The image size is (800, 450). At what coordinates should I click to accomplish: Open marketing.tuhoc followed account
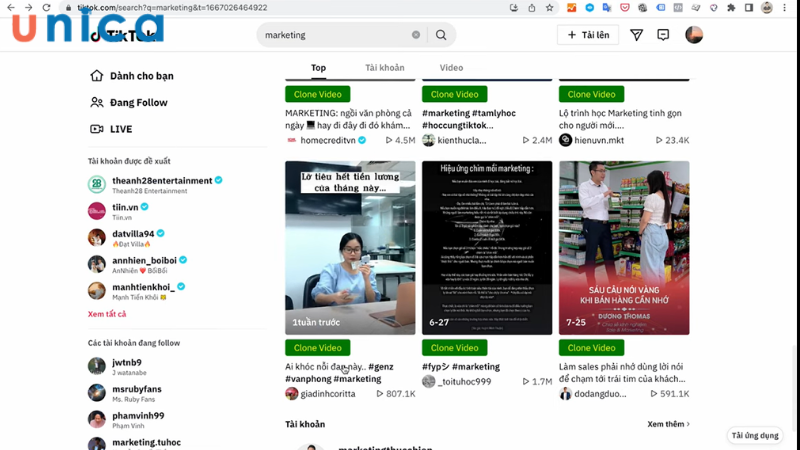[135, 443]
